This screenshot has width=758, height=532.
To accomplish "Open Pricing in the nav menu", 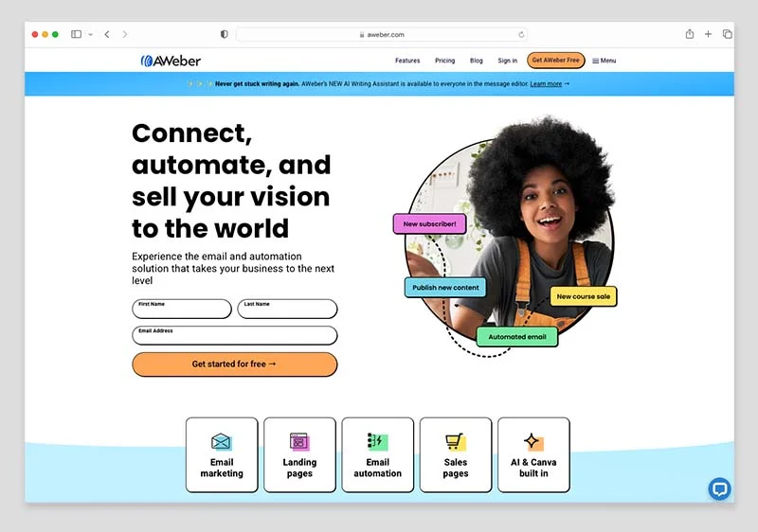I will 444,61.
